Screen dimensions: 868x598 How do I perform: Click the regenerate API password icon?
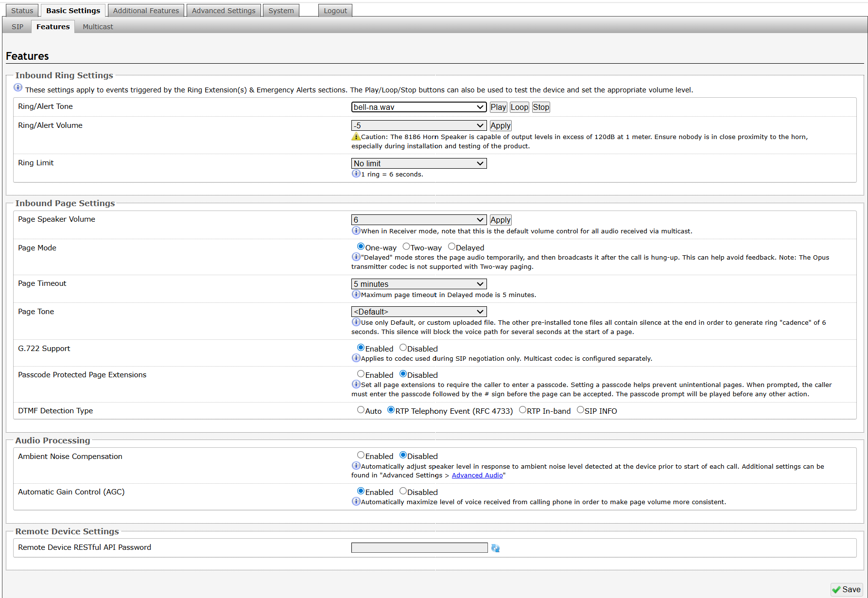coord(495,548)
